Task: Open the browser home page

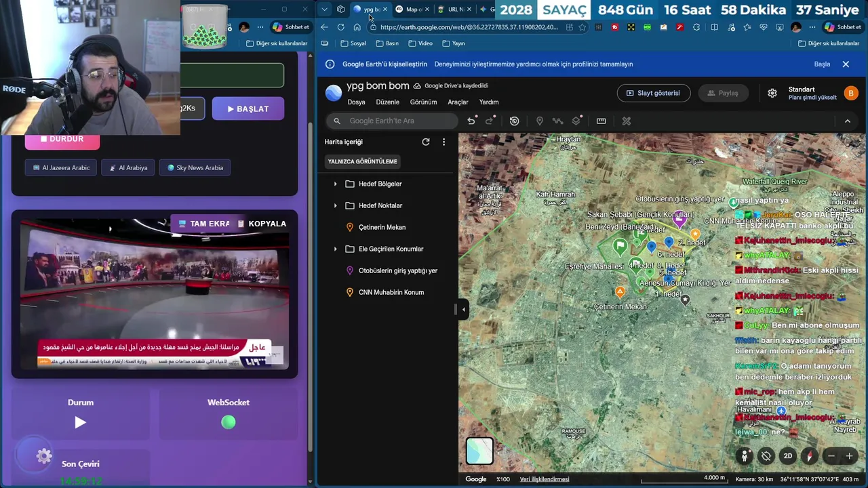Action: 357,27
